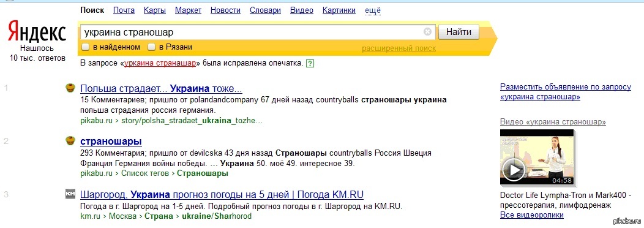644x228 pixels.
Task: Open 'расширенный поиск' advanced search
Action: click(399, 48)
